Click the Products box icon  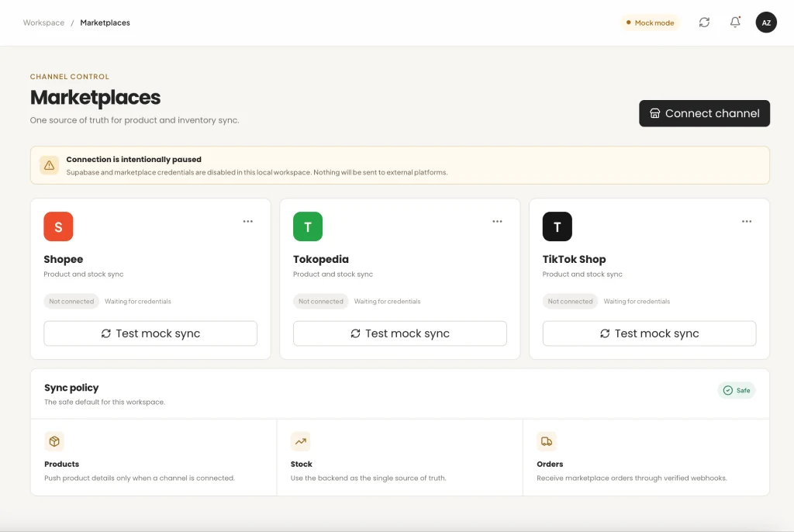(x=54, y=441)
